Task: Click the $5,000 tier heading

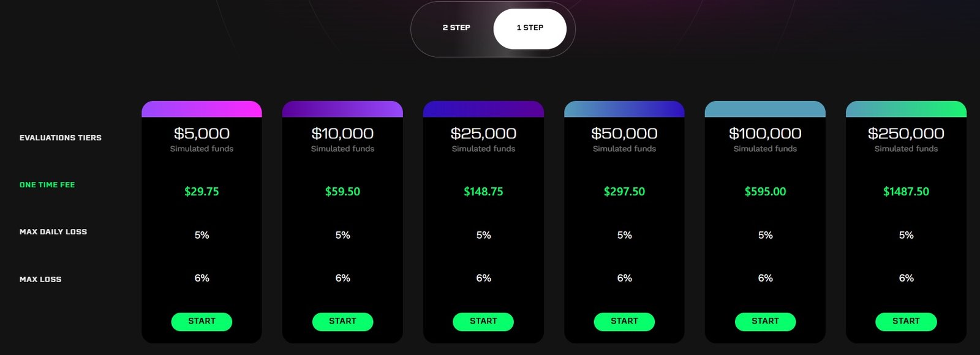Action: tap(202, 133)
